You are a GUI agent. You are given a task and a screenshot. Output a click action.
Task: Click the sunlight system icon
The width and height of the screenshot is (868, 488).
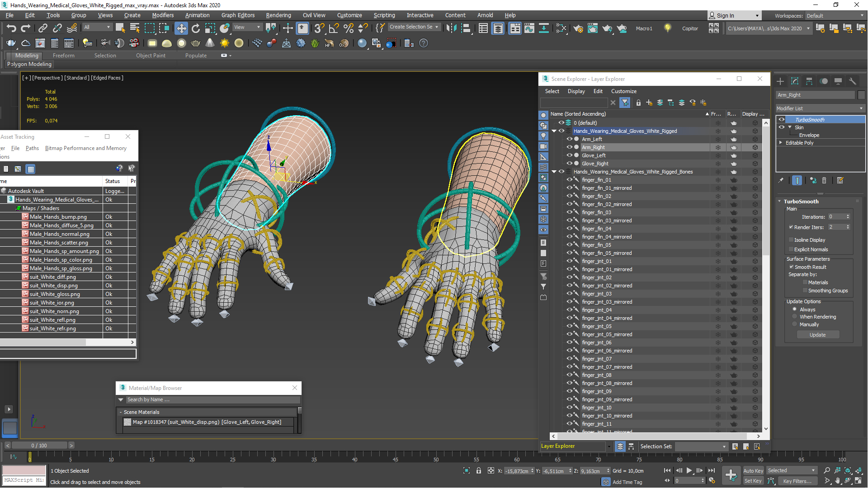click(225, 43)
